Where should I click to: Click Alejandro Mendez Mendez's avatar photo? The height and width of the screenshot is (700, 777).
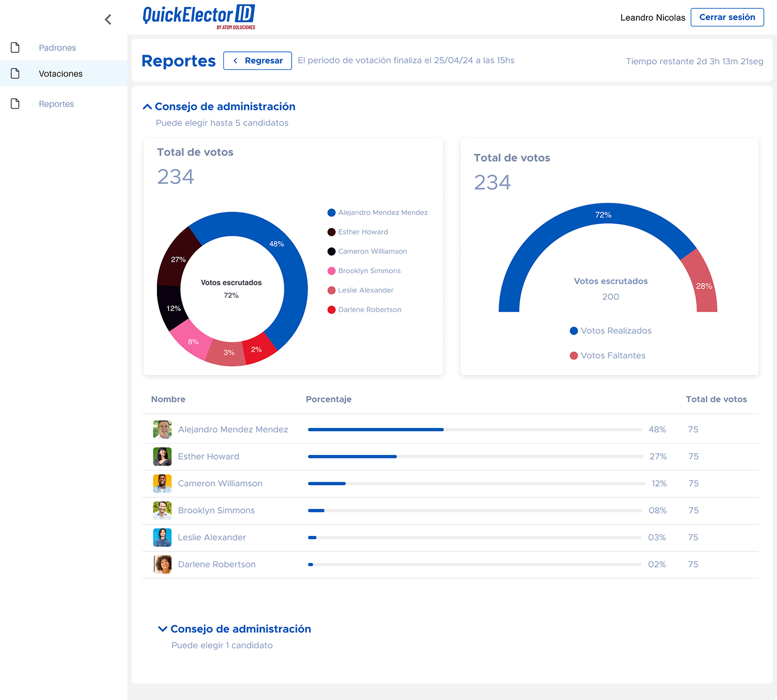(x=162, y=430)
